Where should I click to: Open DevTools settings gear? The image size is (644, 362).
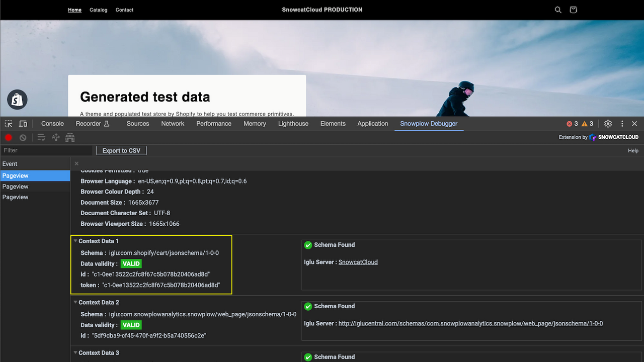(608, 123)
